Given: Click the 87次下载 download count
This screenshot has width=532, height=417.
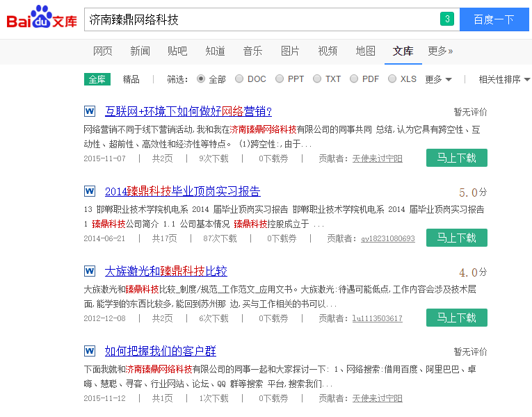Looking at the screenshot, I should pyautogui.click(x=220, y=238).
